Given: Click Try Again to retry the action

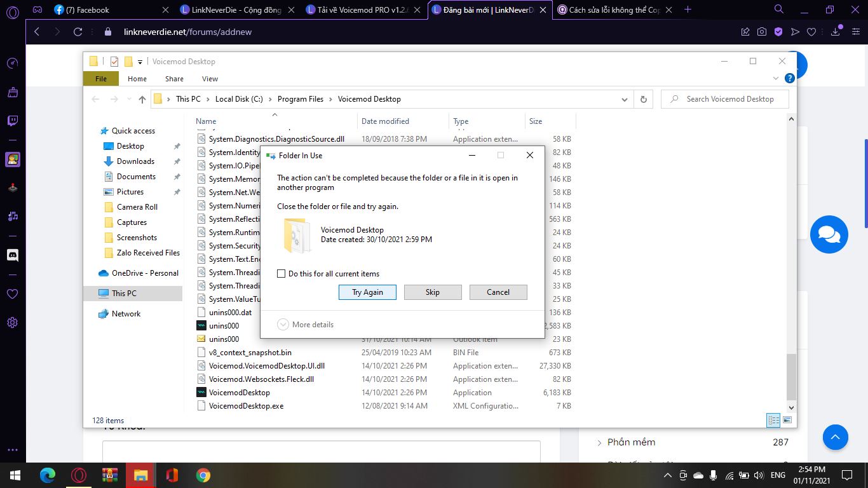Looking at the screenshot, I should pyautogui.click(x=367, y=292).
